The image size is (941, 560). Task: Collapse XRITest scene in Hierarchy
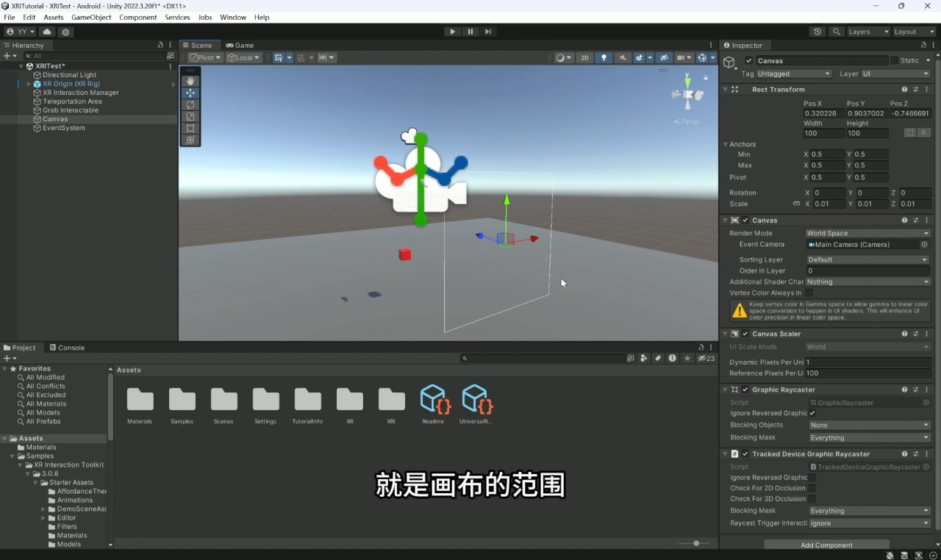[21, 66]
